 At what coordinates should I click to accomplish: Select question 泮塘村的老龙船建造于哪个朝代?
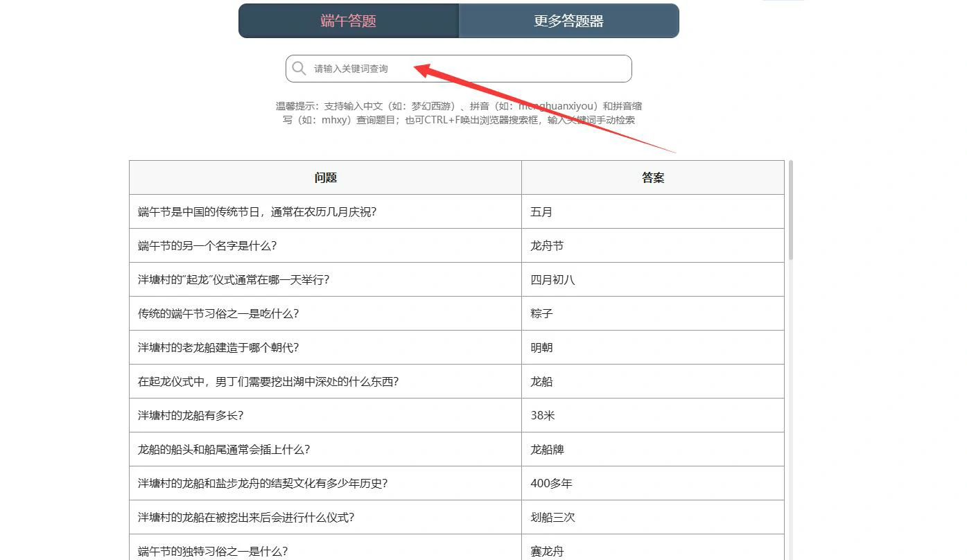(325, 347)
